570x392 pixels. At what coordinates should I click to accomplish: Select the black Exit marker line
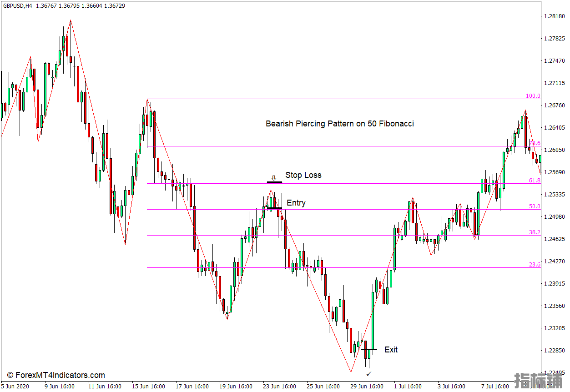point(369,349)
